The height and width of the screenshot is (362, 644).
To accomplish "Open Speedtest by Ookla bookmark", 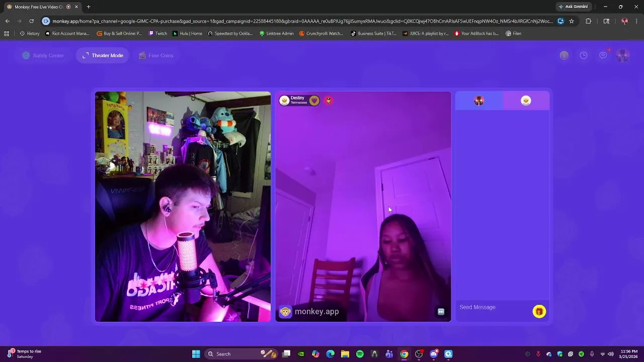I will 230,34.
